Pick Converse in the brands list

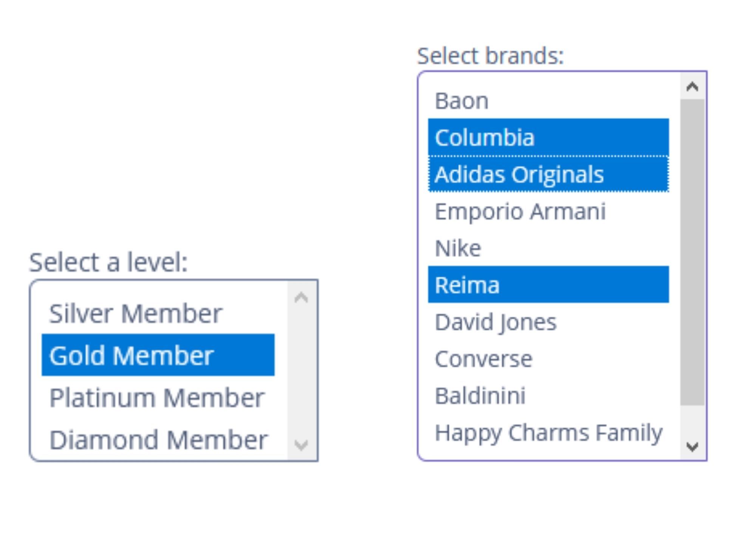click(548, 358)
